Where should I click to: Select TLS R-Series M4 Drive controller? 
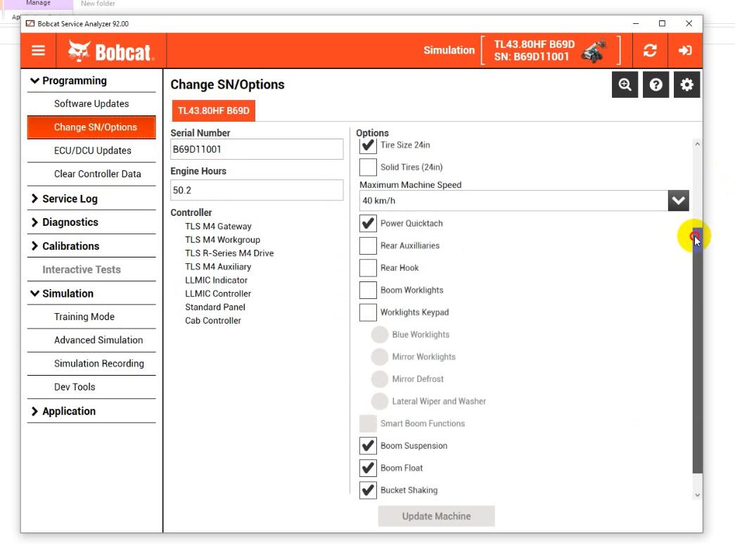pyautogui.click(x=229, y=253)
